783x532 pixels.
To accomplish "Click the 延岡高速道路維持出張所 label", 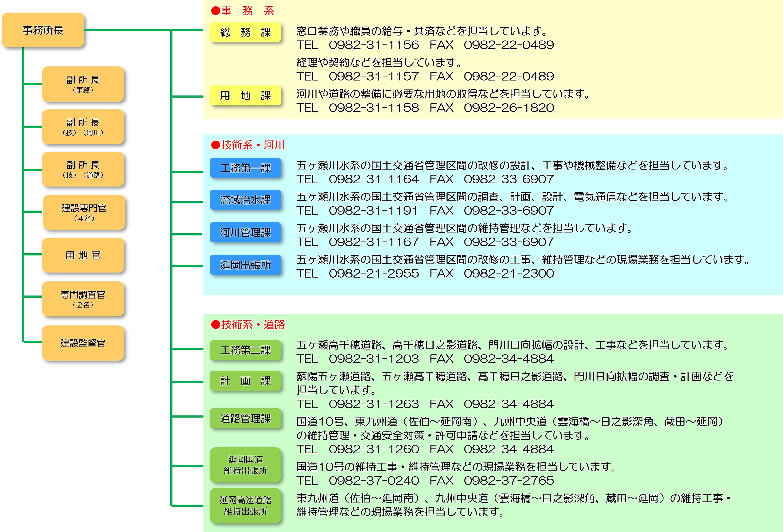I will pyautogui.click(x=245, y=505).
